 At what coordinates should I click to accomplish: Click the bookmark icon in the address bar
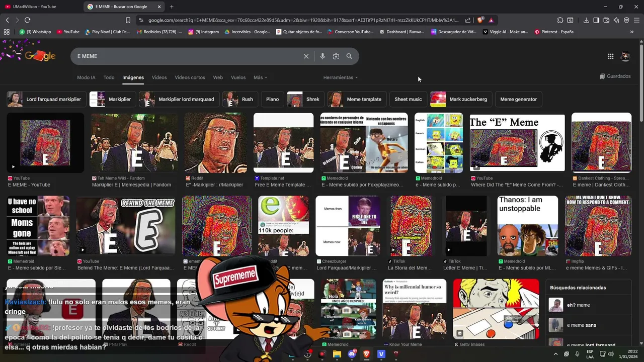pos(128,20)
